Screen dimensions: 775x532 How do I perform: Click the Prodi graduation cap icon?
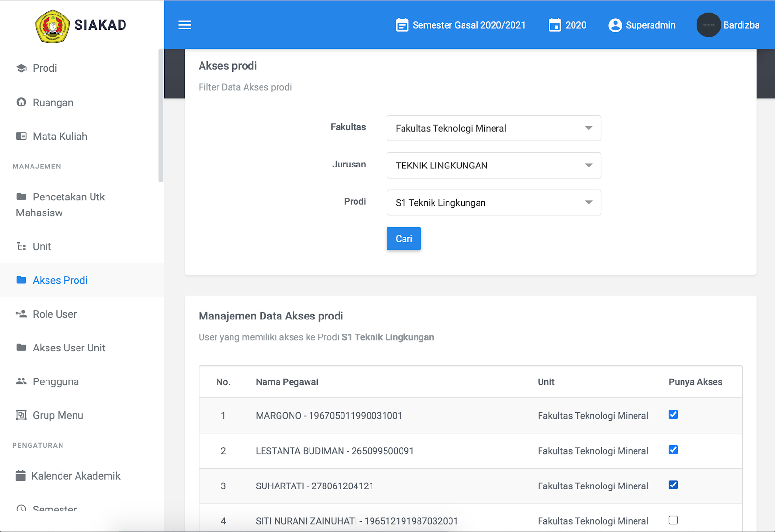[21, 68]
